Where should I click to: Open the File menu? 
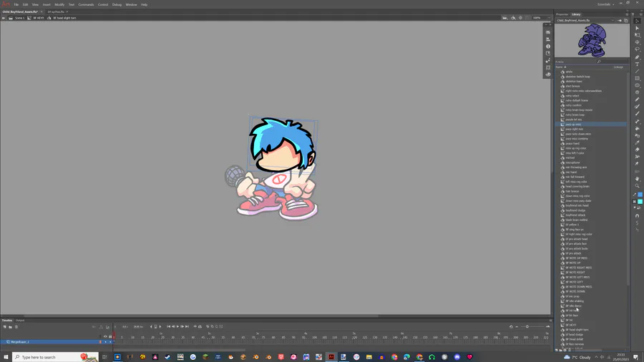click(16, 4)
